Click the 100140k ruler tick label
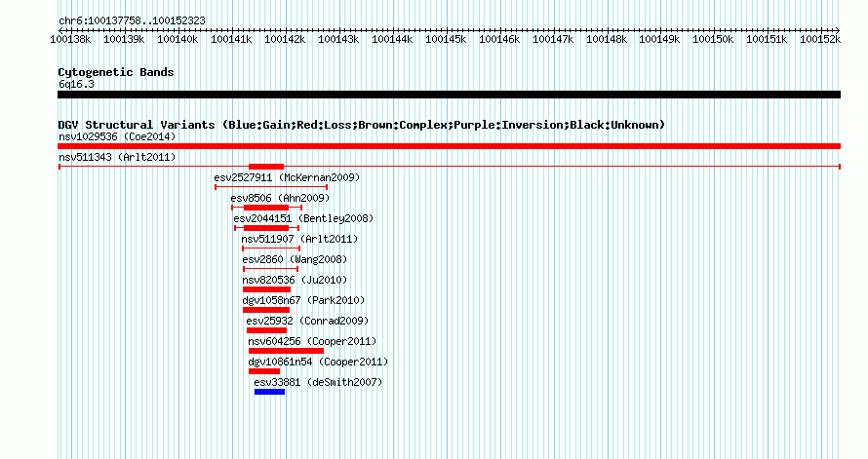The width and height of the screenshot is (868, 459). click(x=178, y=39)
